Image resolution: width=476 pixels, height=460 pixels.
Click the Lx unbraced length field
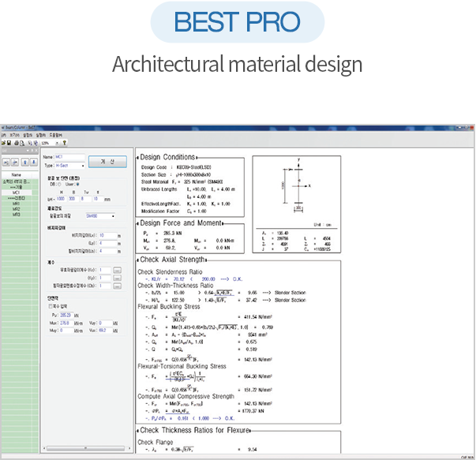[x=108, y=235]
